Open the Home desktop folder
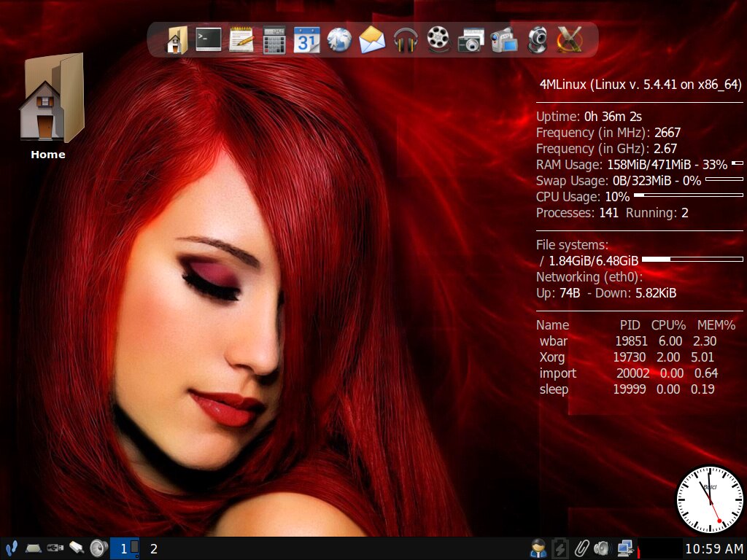747x560 pixels. click(x=52, y=106)
